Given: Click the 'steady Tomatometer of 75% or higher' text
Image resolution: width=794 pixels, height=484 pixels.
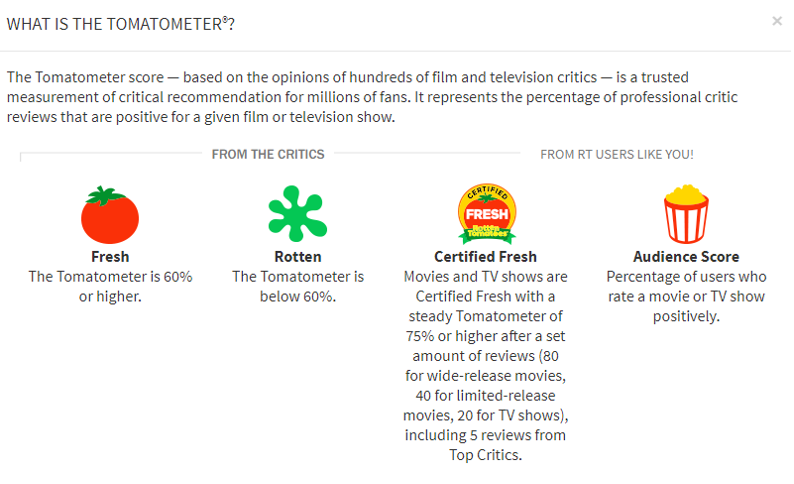Looking at the screenshot, I should pos(486,325).
